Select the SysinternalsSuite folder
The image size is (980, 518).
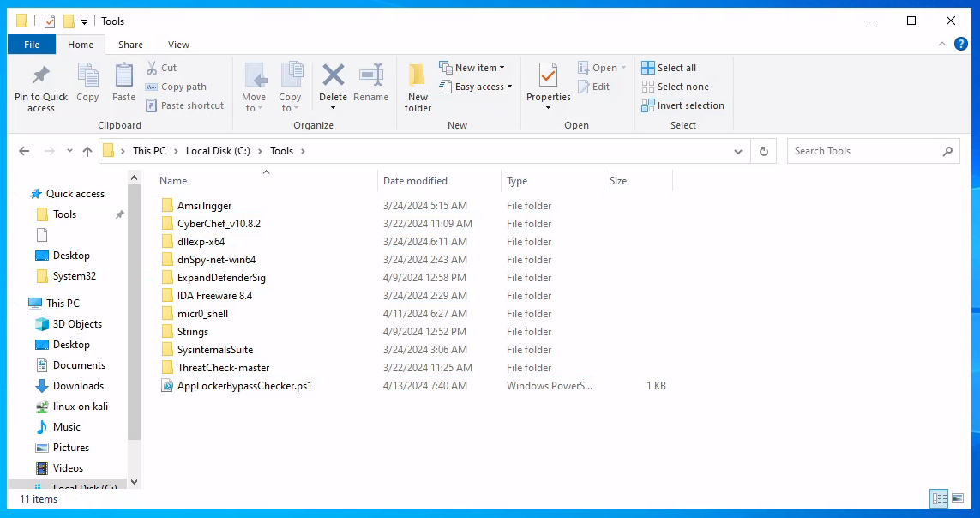[215, 351]
